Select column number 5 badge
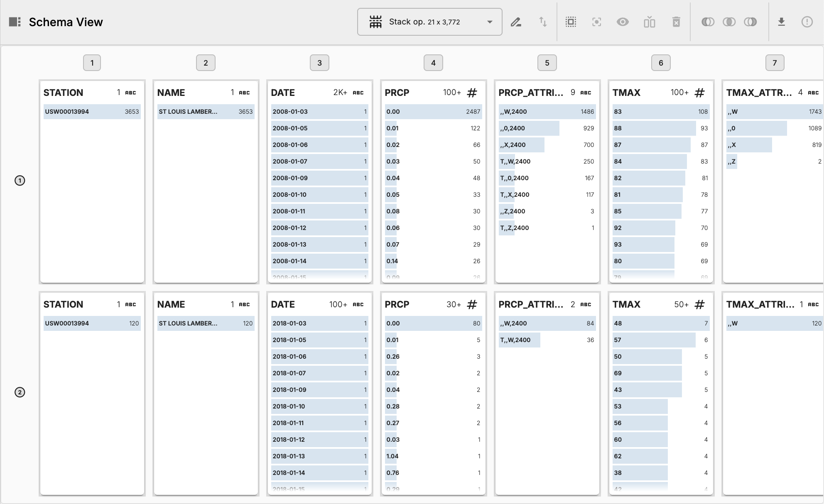The image size is (824, 504). tap(547, 63)
